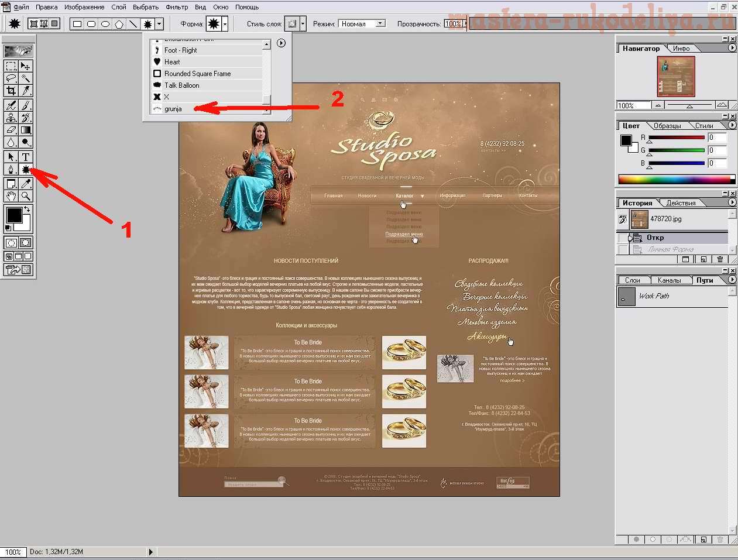Choose the Talk Balloon shape from the list
Viewport: 738px width, 560px height.
coord(207,85)
